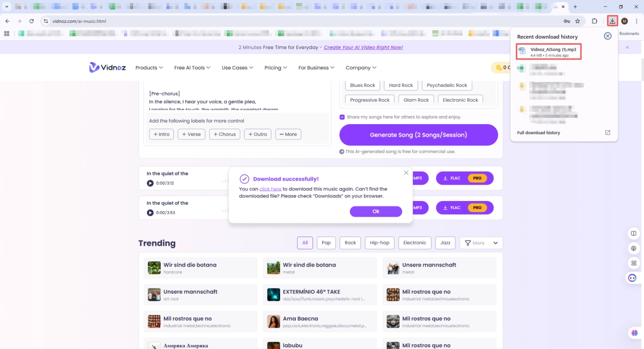Screen dimensions: 644x349
Task: Open the Pricing menu item
Action: [x=274, y=67]
